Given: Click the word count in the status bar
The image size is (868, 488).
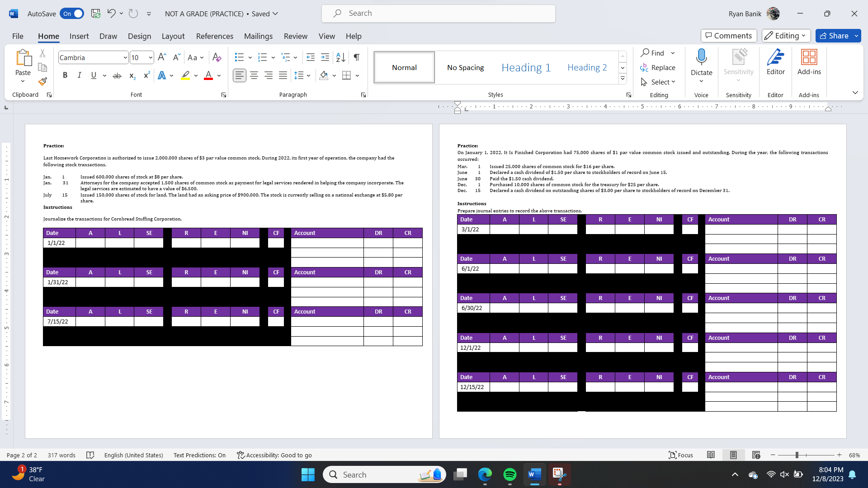Looking at the screenshot, I should [x=61, y=455].
